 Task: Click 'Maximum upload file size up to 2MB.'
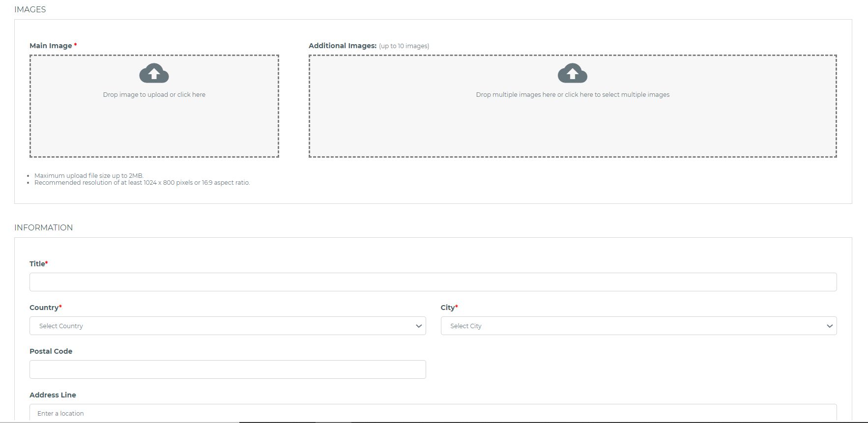tap(89, 175)
